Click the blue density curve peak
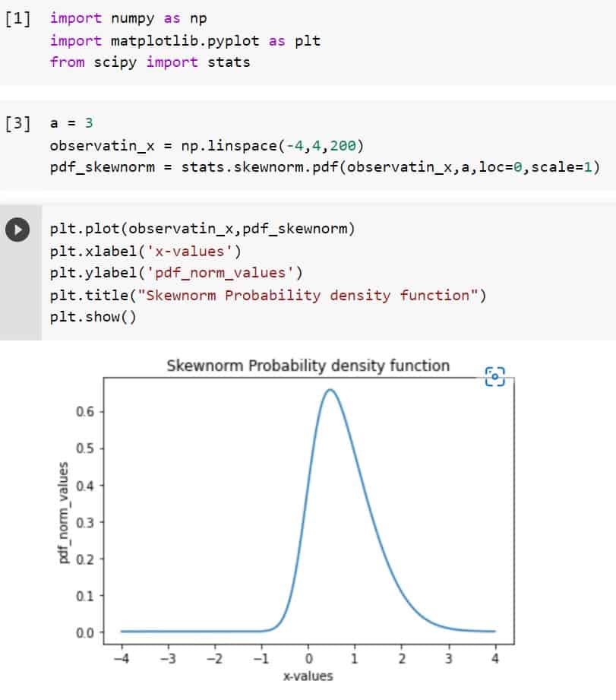 330,391
